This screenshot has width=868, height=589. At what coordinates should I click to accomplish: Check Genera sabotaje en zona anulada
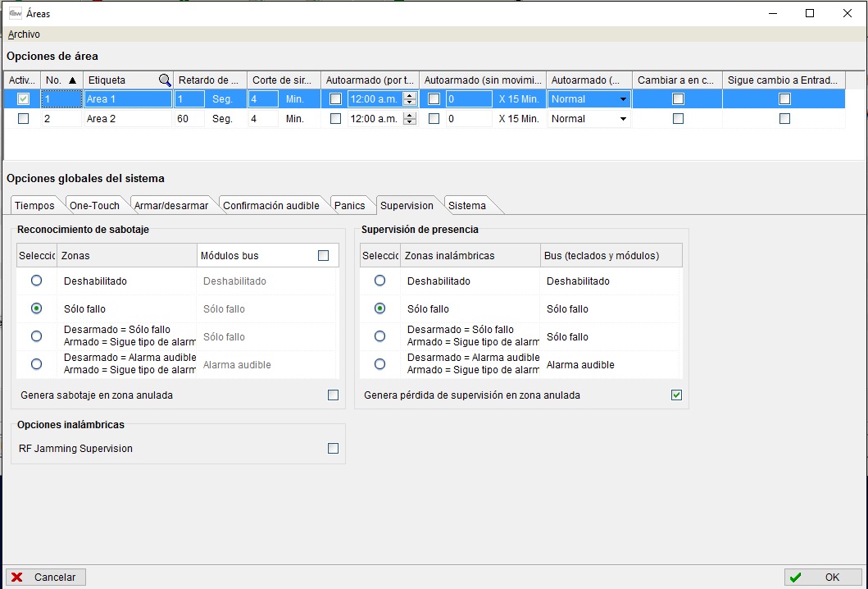[333, 395]
